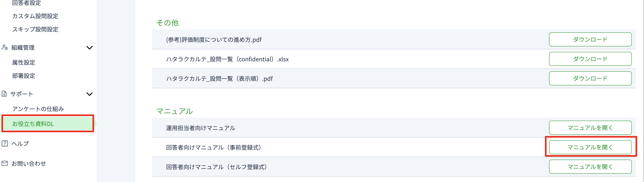
Task: Open カスタム設問設定 in sidebar
Action: pyautogui.click(x=35, y=16)
